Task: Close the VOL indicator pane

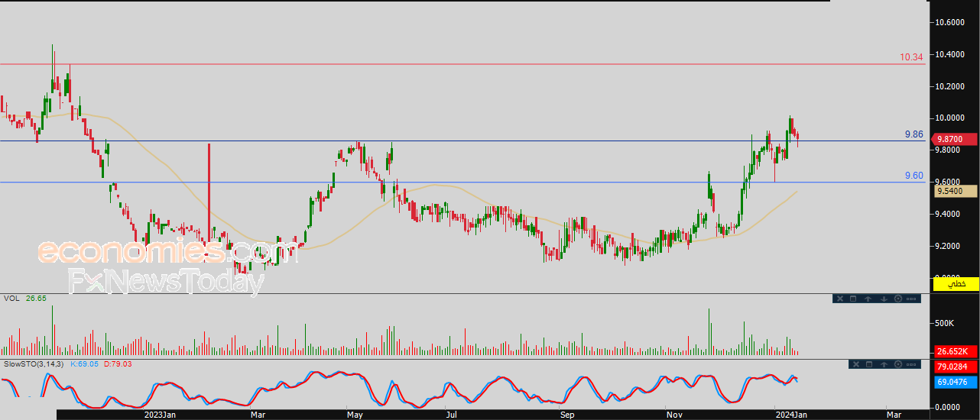Action: coord(840,299)
